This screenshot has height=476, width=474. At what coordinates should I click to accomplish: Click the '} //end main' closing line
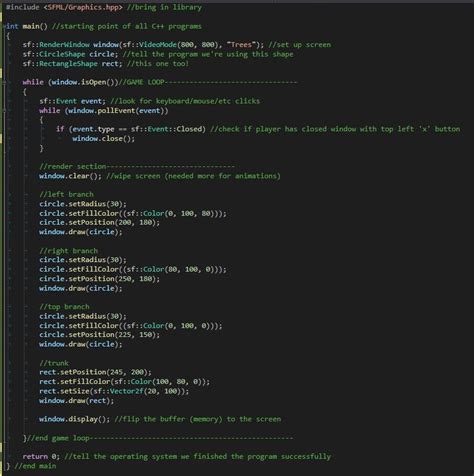coord(31,466)
